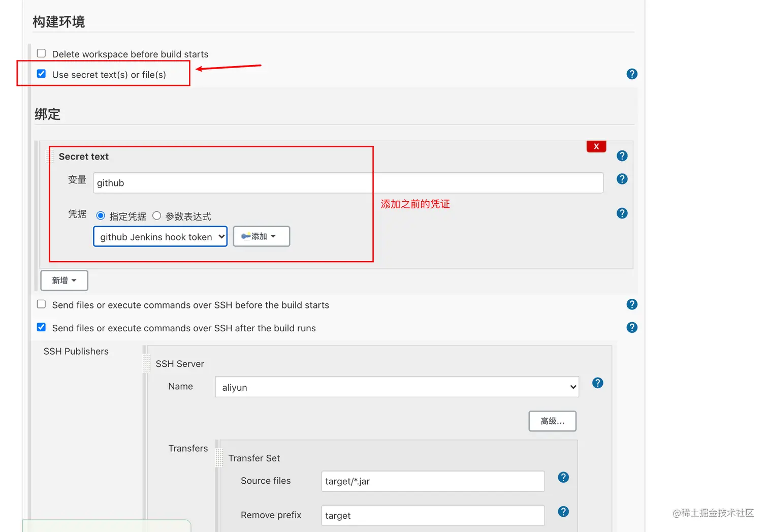Open the SSH Server Name aliyun dropdown

[397, 387]
